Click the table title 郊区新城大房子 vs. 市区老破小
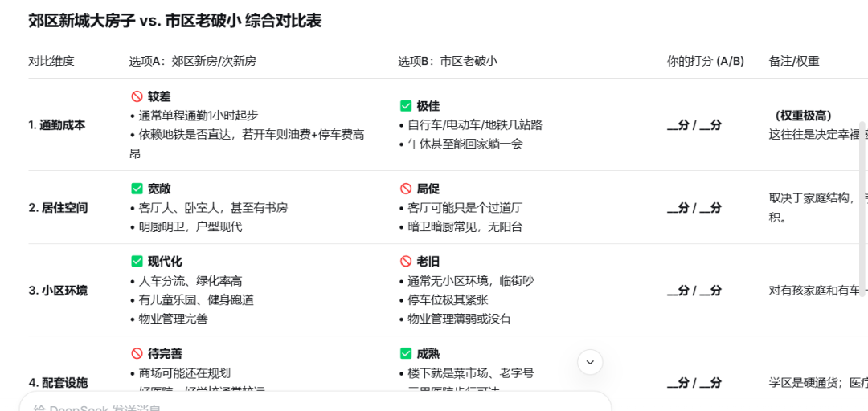 click(175, 22)
